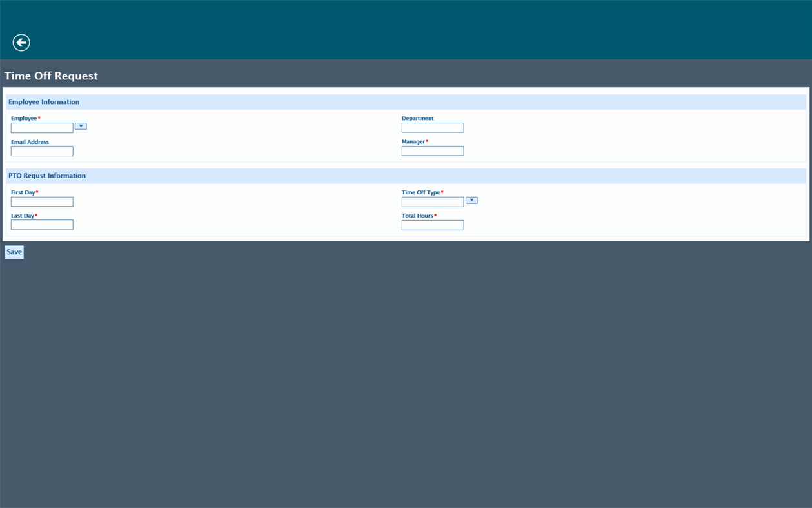This screenshot has height=508, width=812.
Task: Click the back arrow icon
Action: point(20,42)
